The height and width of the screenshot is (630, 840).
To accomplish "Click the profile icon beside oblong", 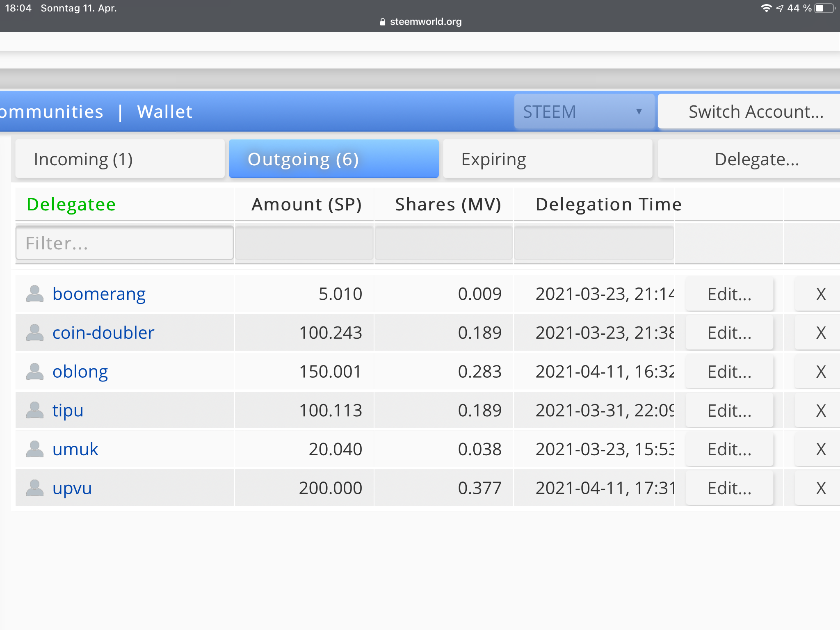I will [x=35, y=372].
